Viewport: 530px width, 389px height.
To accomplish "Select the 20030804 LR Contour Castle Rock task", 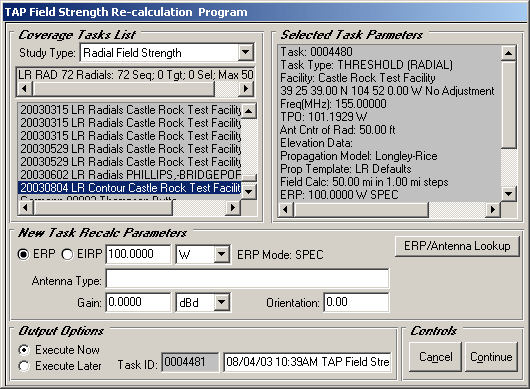I will (x=130, y=188).
